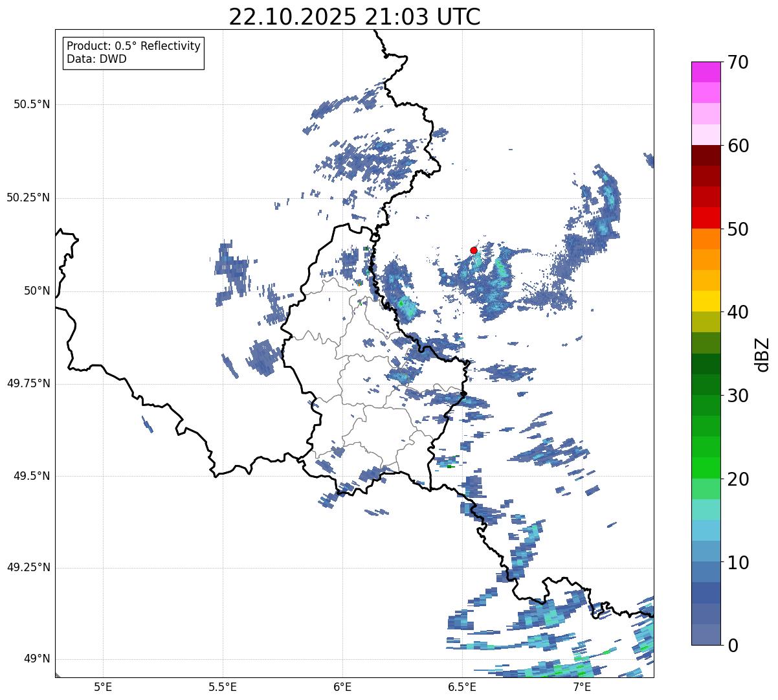Click the dBZ colorbar axis label
Screen dimensions: 778x700
point(762,354)
